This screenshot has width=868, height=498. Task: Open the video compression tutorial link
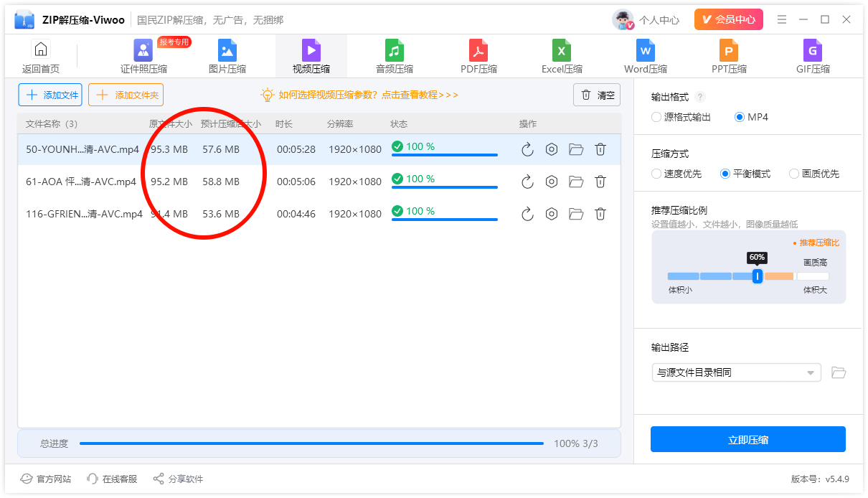[359, 95]
